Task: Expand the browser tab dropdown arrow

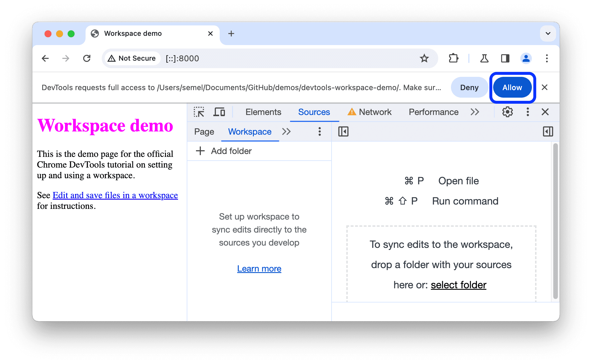Action: click(547, 33)
